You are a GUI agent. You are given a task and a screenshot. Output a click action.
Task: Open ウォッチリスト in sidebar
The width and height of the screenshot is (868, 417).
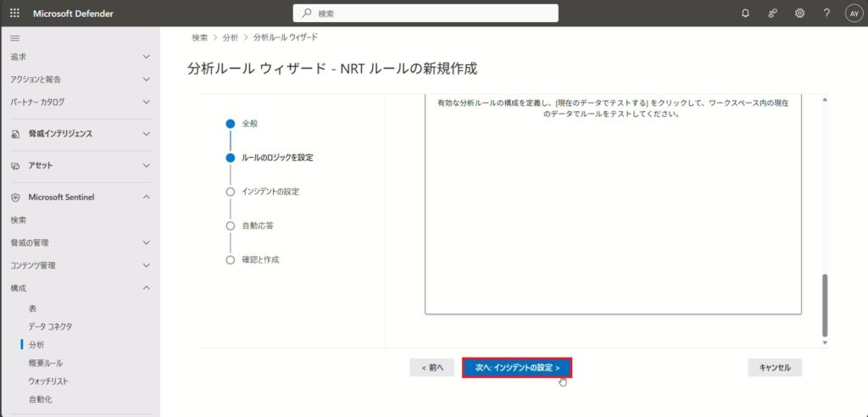(x=48, y=381)
